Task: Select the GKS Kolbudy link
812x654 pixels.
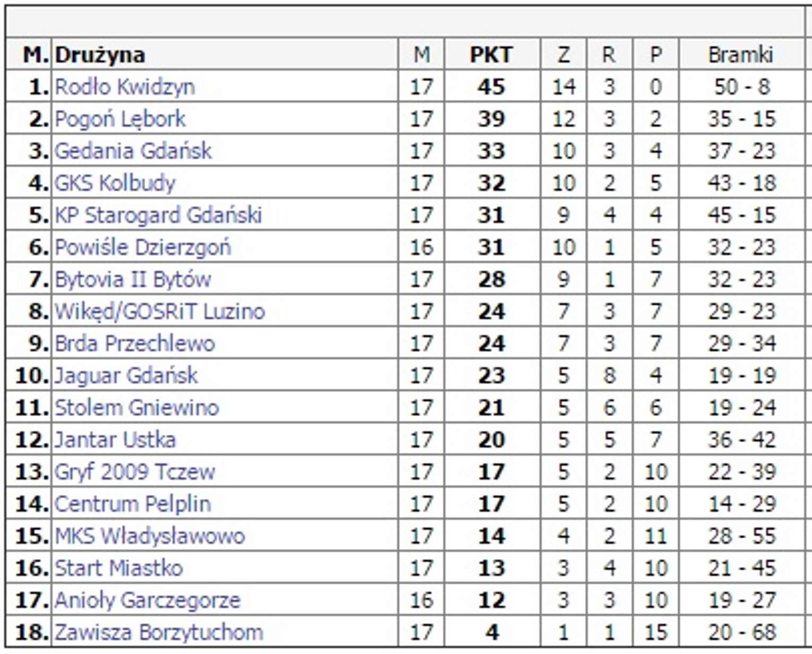Action: (115, 183)
